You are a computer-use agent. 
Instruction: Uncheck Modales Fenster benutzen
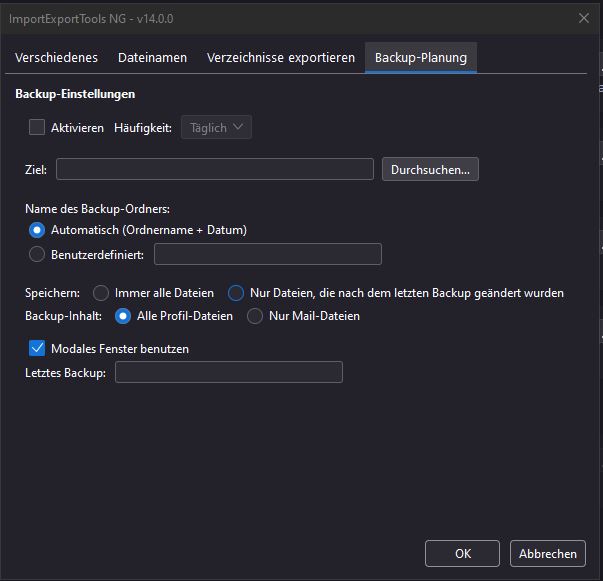[37, 348]
